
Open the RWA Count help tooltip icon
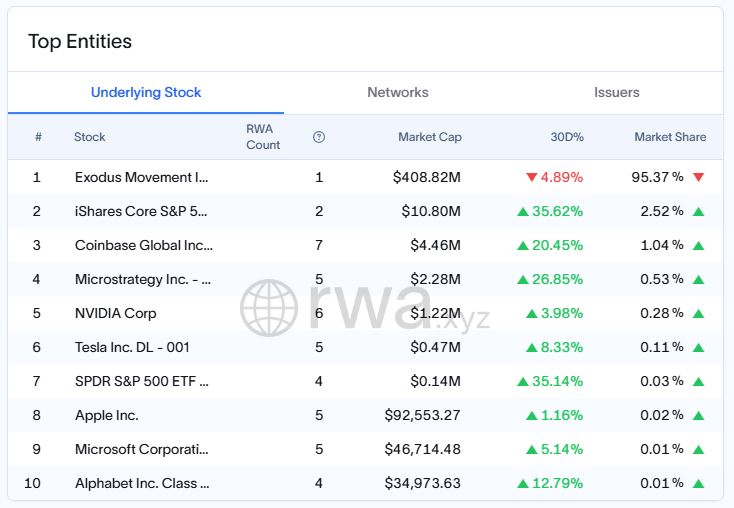(x=319, y=137)
